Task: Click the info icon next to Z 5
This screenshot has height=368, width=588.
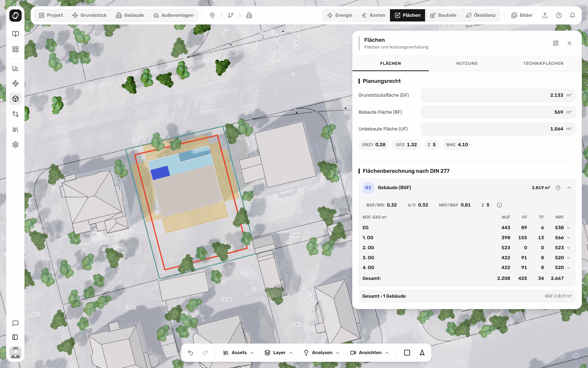Action: point(499,205)
